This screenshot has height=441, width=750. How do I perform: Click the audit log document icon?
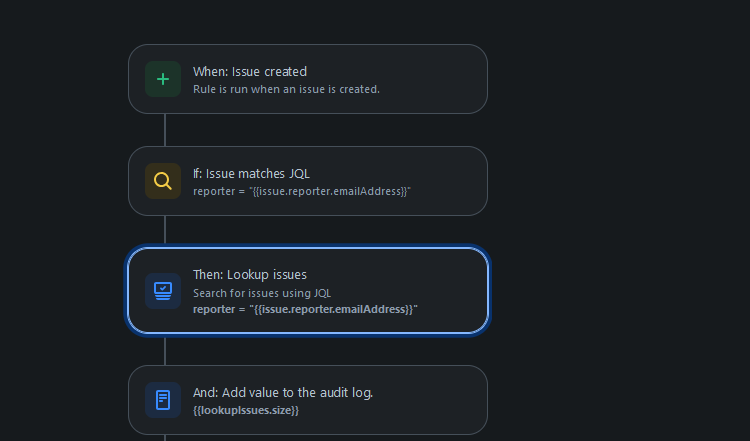[163, 400]
